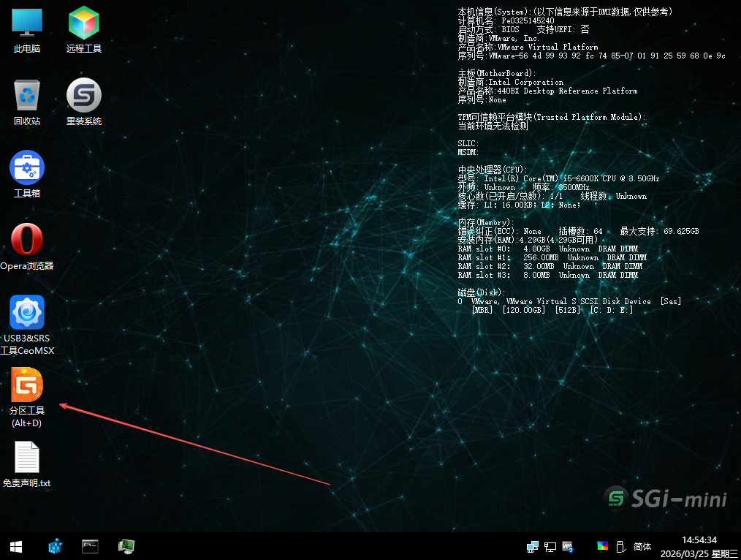Open Registry Editor from the taskbar

click(x=55, y=546)
